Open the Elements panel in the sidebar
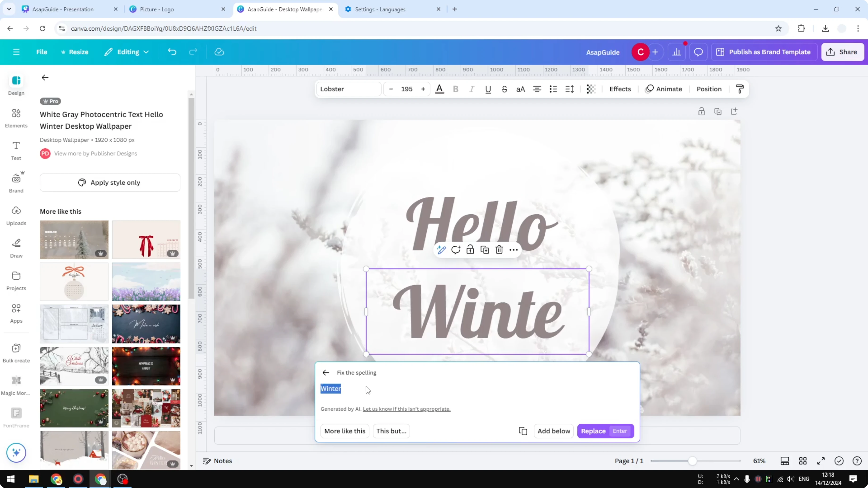The width and height of the screenshot is (868, 488). point(16,118)
